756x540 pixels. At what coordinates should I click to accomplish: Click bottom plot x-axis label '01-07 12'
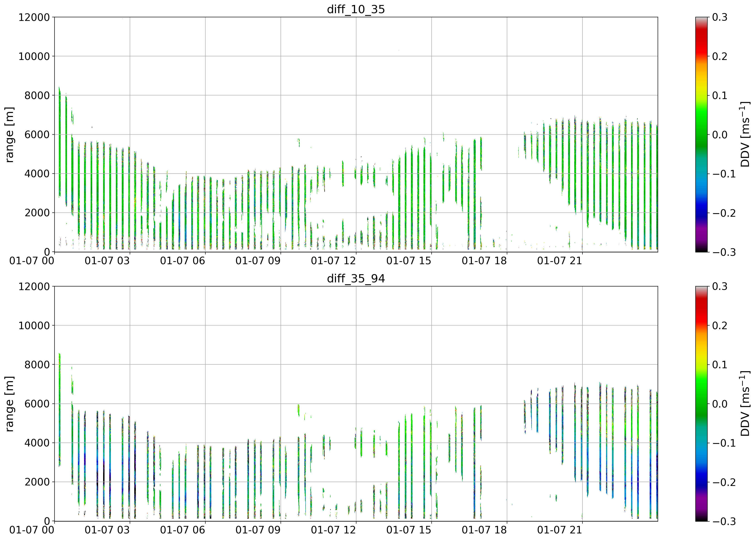333,530
